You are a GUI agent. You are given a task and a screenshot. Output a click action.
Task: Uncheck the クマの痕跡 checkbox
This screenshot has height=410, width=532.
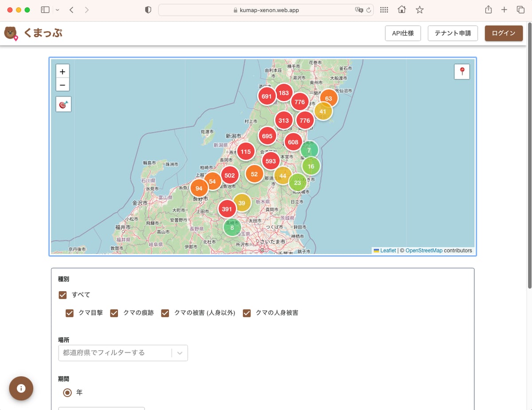114,313
